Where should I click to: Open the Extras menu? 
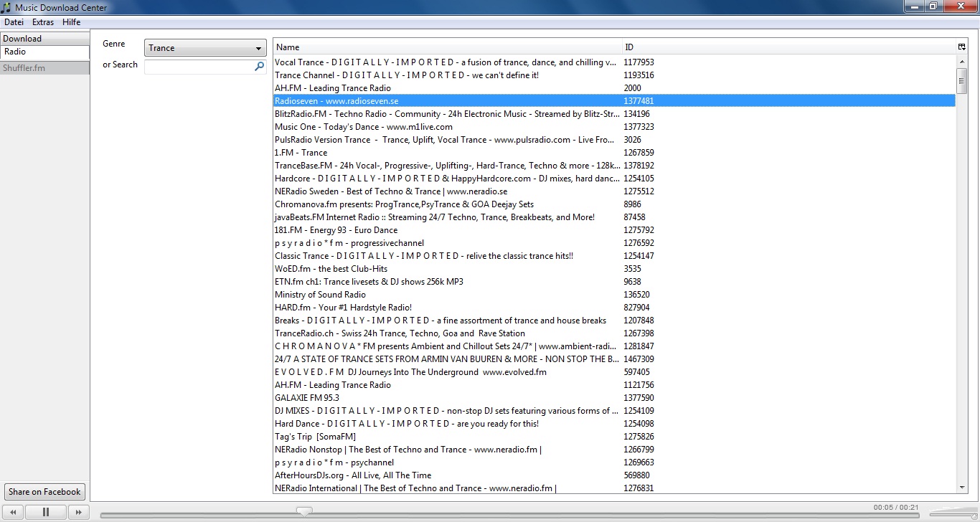43,22
